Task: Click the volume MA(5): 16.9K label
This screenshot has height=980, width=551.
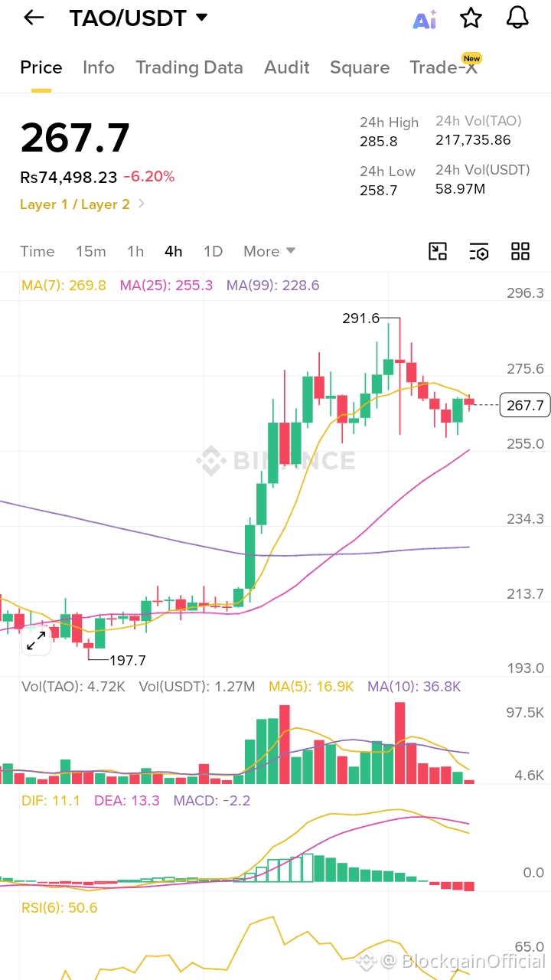Action: point(311,687)
